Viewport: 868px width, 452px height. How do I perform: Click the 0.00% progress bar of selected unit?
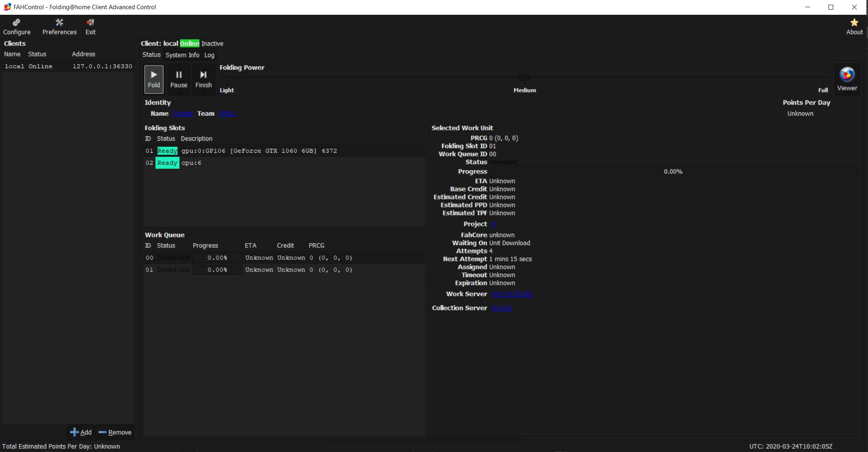673,171
